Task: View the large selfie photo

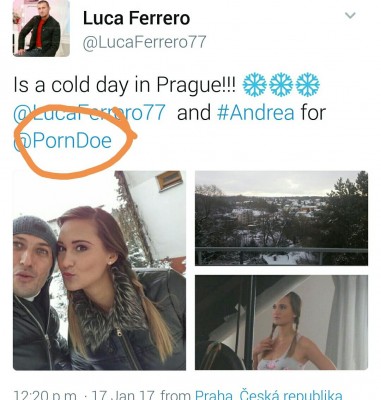Action: [99, 270]
